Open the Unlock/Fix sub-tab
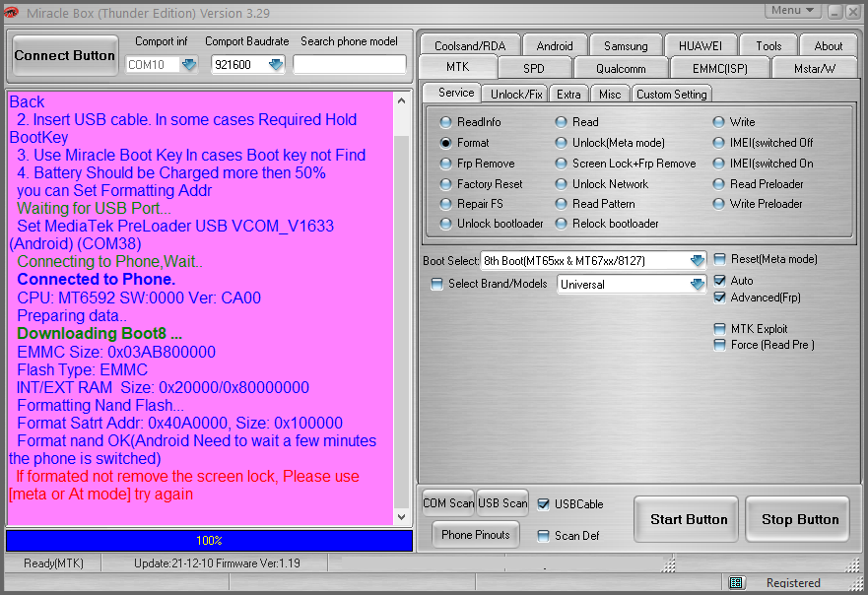 [x=516, y=95]
